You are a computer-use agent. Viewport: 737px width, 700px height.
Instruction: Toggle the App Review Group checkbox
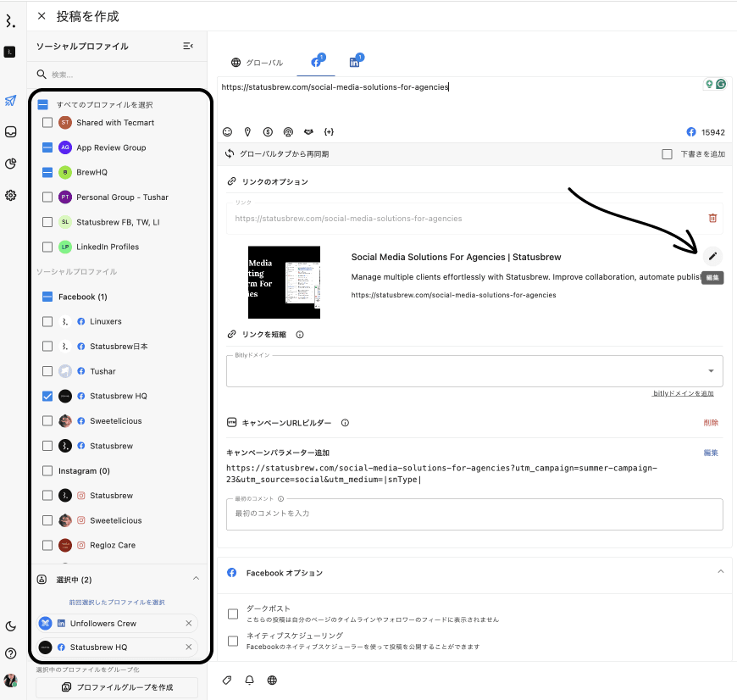point(47,147)
